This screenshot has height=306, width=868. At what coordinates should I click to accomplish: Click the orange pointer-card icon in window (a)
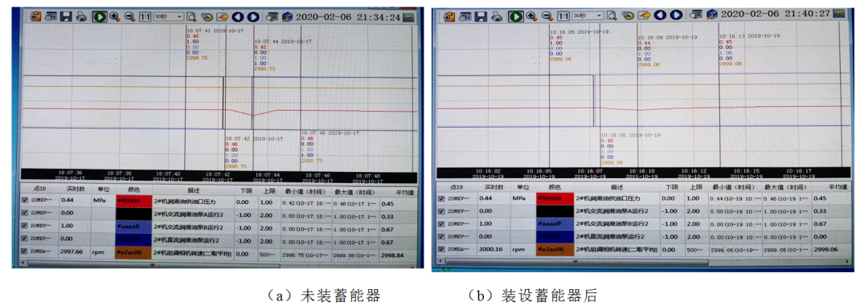coord(222,17)
